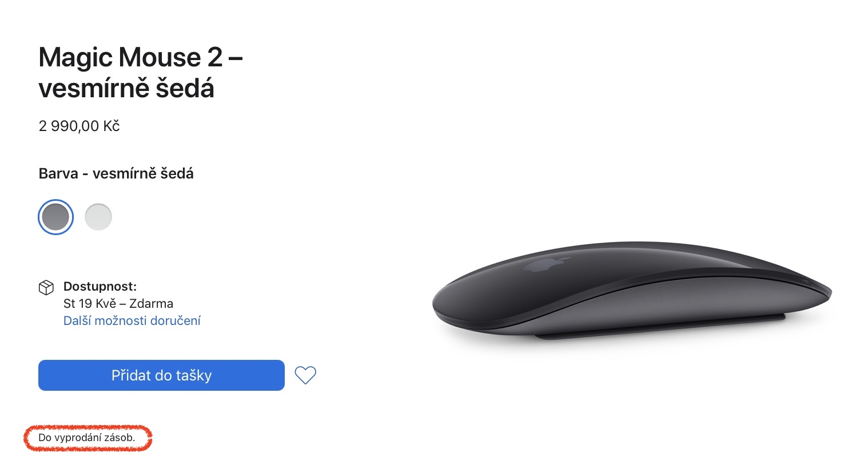Click the "Přidat do tašky" button

coord(161,375)
